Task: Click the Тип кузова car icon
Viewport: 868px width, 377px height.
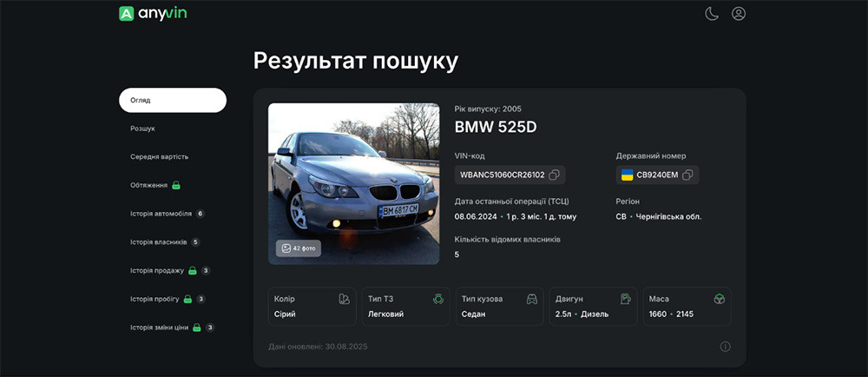Action: click(531, 299)
